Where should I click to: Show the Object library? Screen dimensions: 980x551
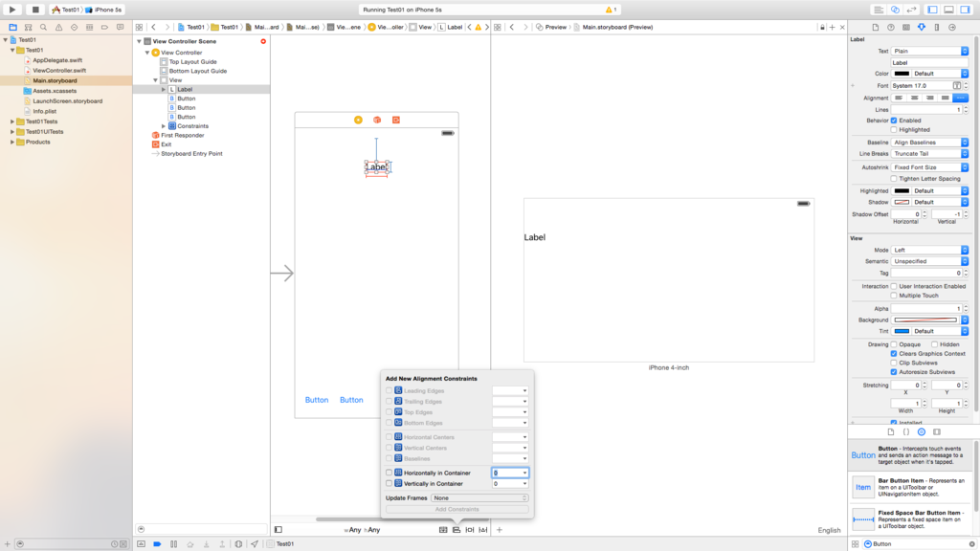click(922, 431)
